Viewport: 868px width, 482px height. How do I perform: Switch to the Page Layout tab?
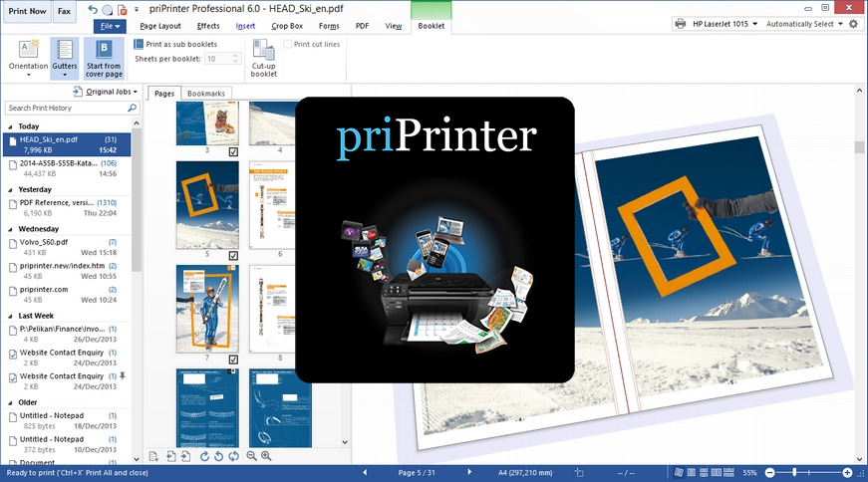[x=160, y=26]
